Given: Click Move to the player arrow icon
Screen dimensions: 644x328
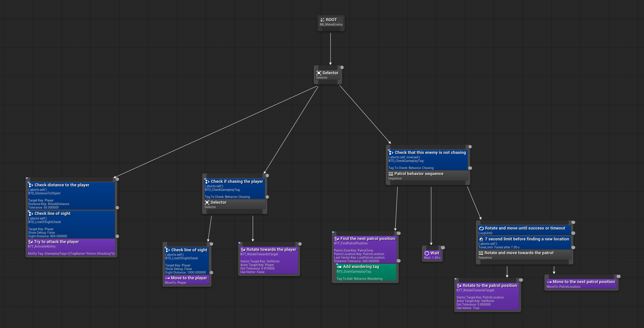Looking at the screenshot, I should tap(167, 278).
